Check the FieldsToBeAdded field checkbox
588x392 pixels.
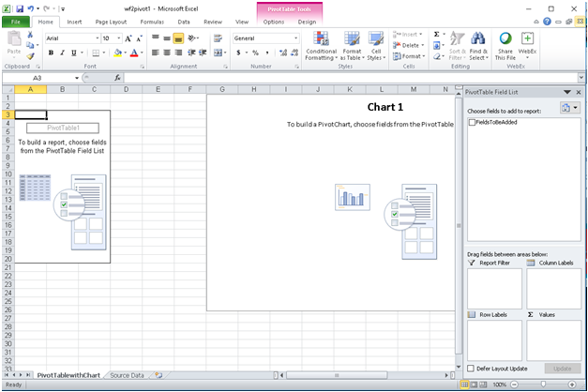click(472, 122)
